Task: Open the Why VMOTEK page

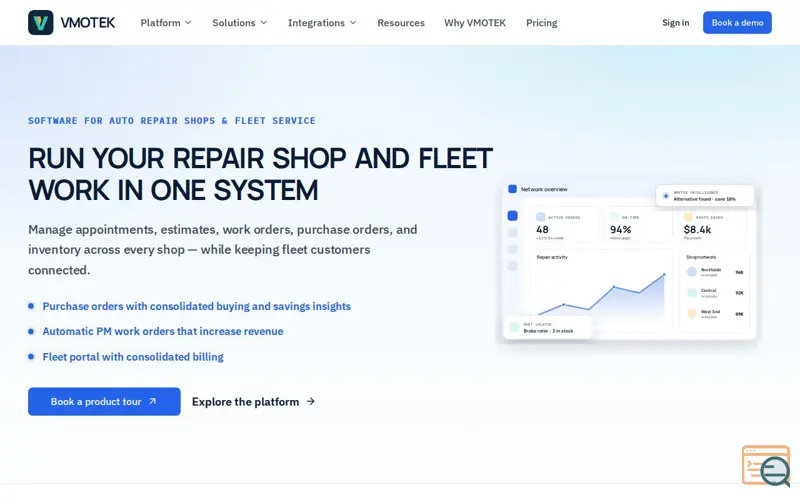Action: tap(475, 22)
